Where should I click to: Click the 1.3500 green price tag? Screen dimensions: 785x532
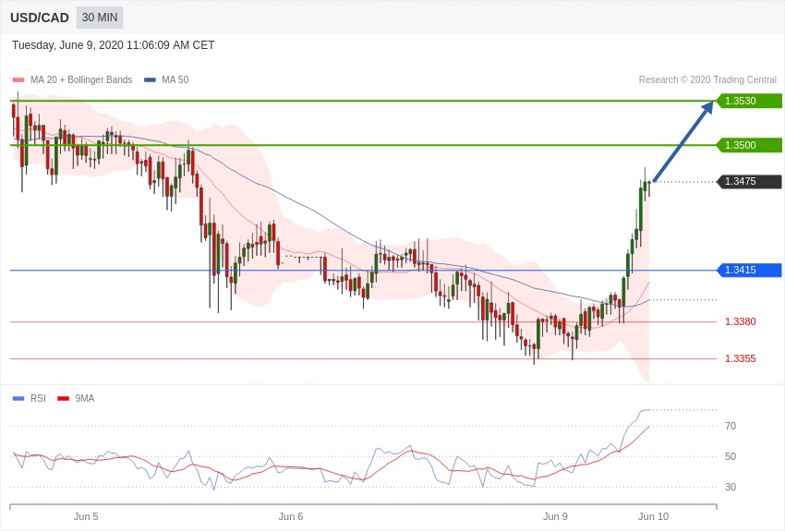(749, 145)
